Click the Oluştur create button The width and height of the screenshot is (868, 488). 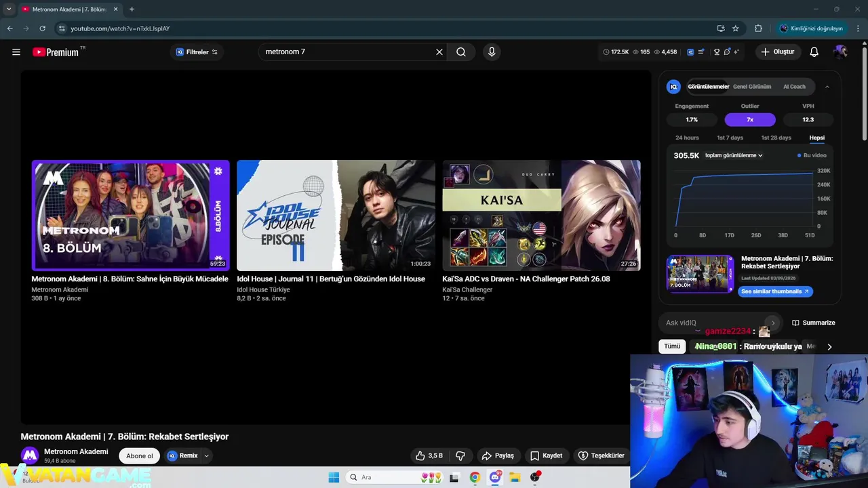[x=778, y=52]
